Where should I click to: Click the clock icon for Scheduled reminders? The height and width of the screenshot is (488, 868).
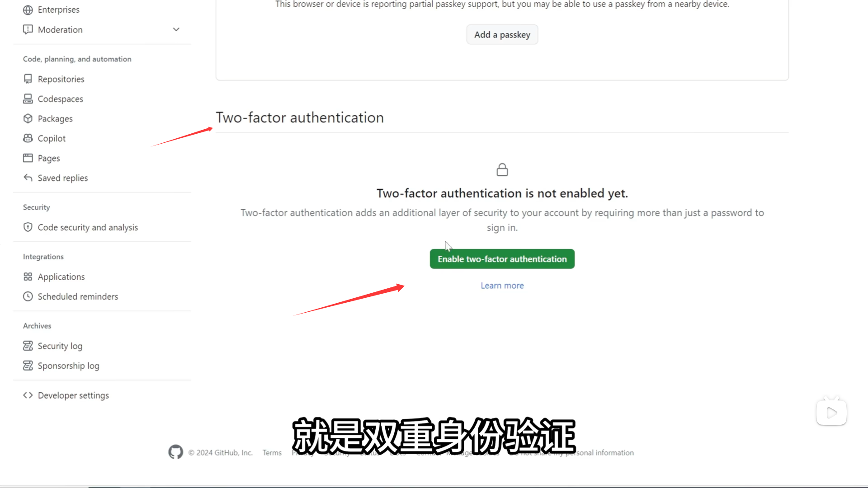28,296
